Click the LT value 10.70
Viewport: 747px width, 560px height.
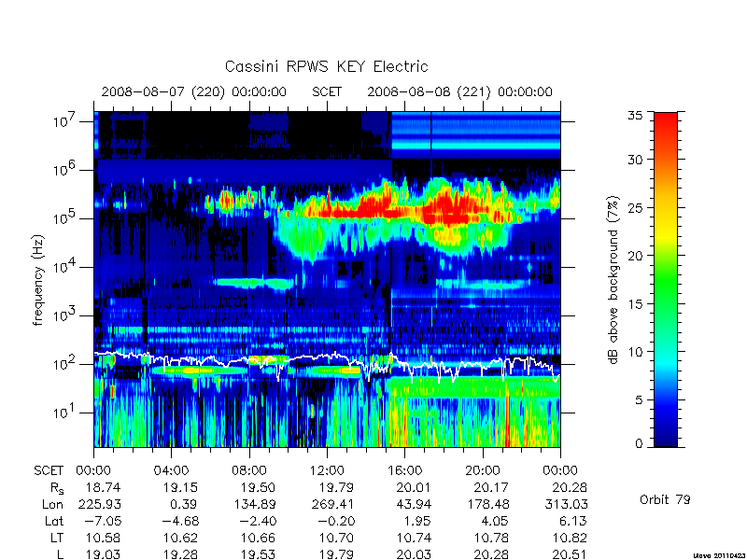click(335, 538)
